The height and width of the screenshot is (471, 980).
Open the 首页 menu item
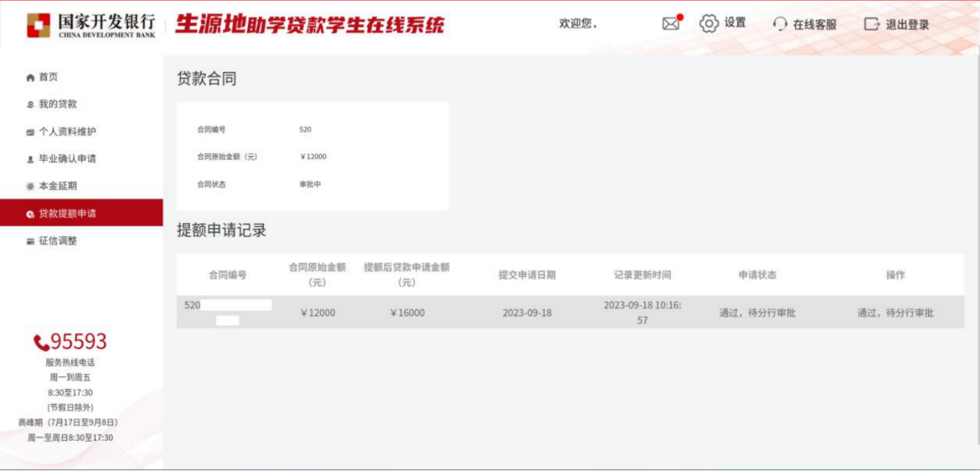click(x=49, y=77)
